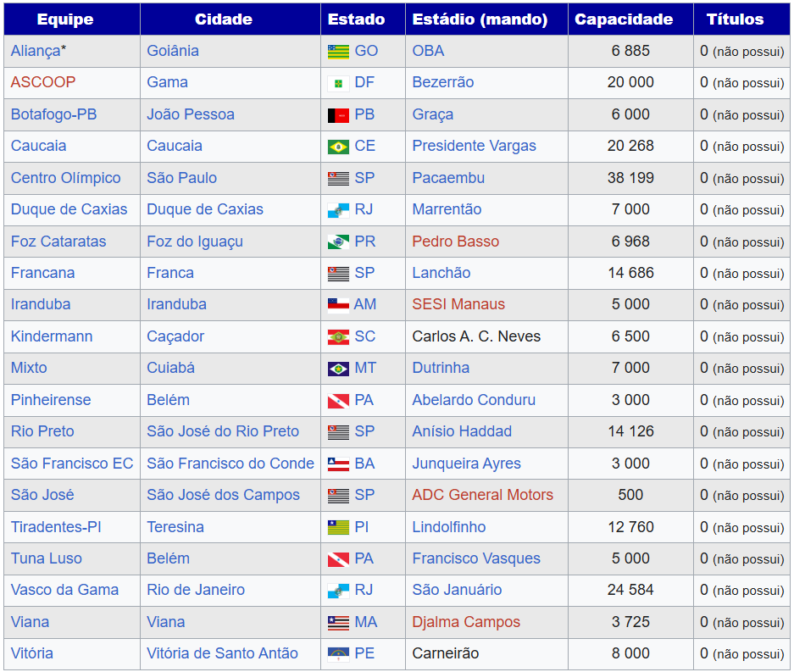Click the Santa Catarina flag icon beside SC

coord(338,337)
